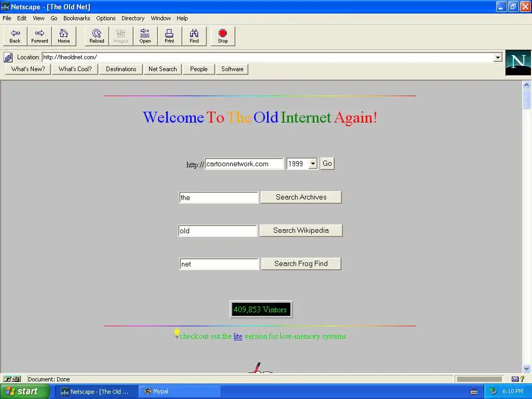Go back using the Back toolbar button
The width and height of the screenshot is (532, 399).
point(15,36)
